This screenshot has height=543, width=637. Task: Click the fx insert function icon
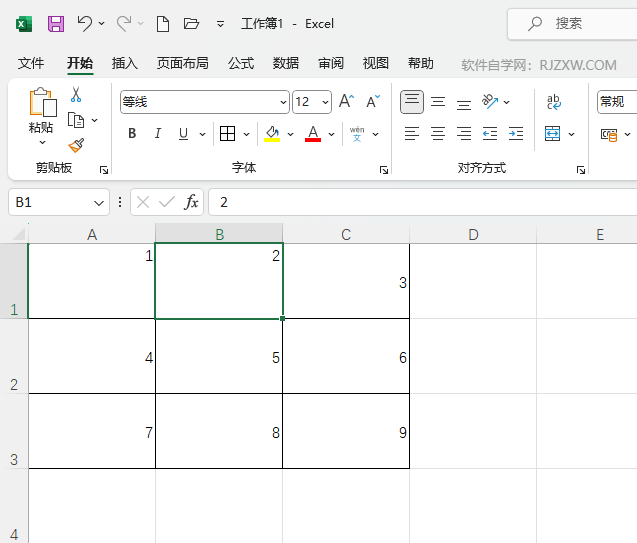click(191, 201)
